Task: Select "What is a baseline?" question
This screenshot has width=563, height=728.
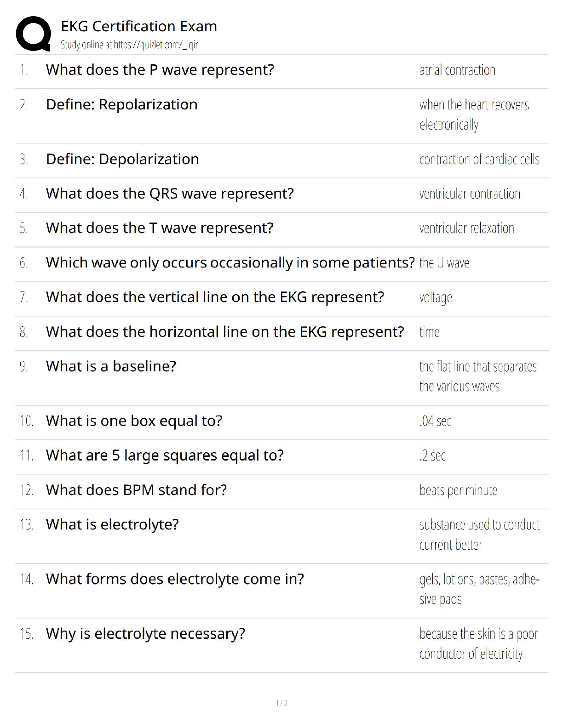Action: coord(111,366)
